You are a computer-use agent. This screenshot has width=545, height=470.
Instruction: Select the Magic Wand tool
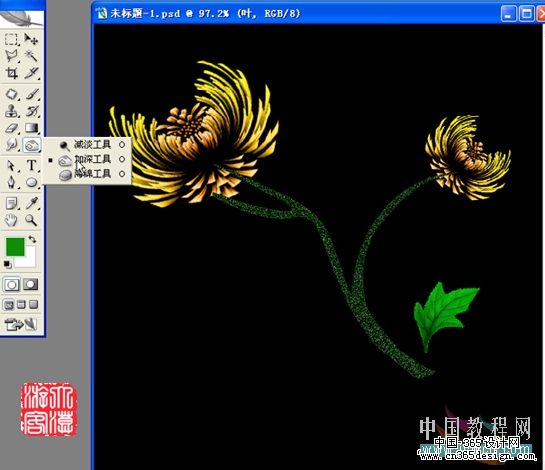point(31,56)
